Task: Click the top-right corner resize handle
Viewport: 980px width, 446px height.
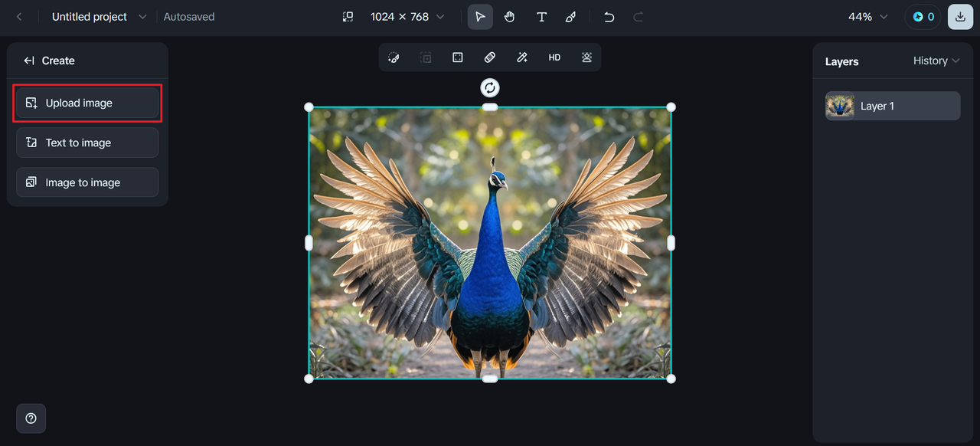Action: (671, 107)
